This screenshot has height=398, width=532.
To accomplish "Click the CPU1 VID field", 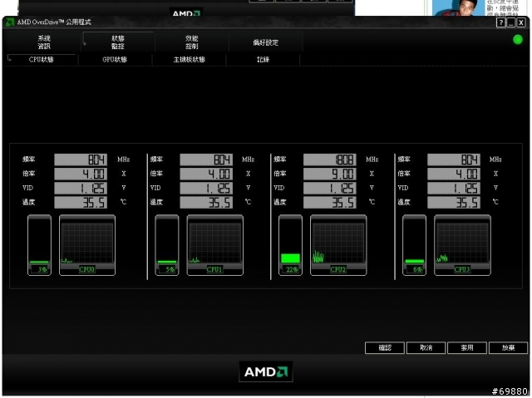I will pyautogui.click(x=206, y=188).
